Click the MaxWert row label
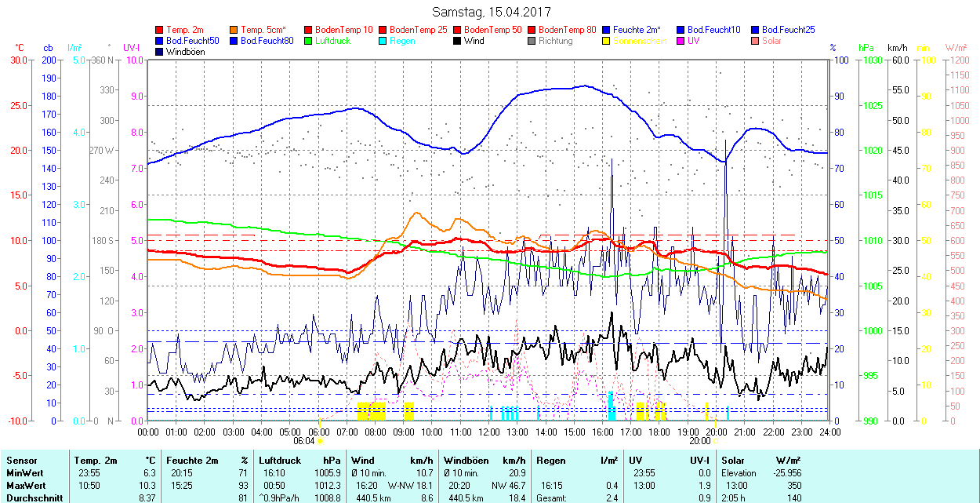The image size is (980, 503). click(25, 486)
